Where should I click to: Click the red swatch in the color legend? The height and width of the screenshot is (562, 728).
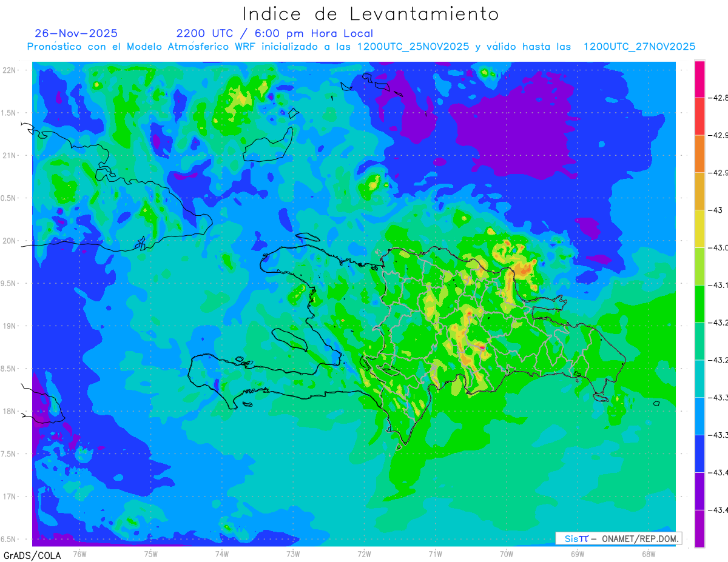[x=699, y=116]
